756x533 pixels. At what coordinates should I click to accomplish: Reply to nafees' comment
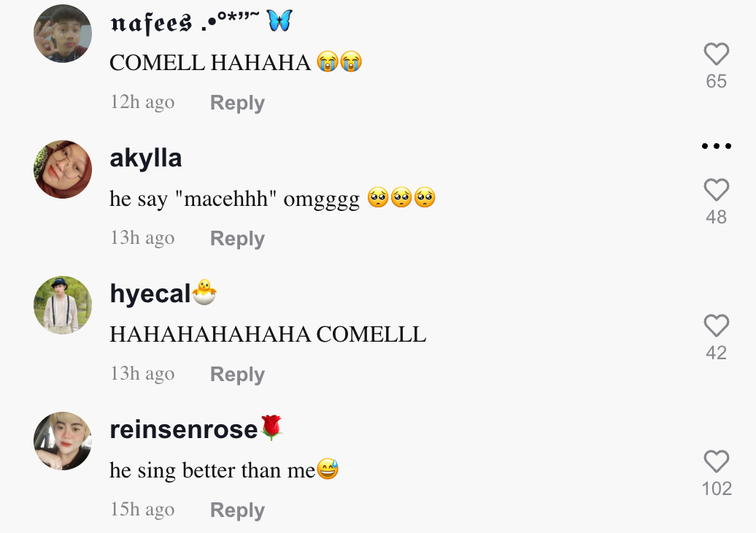[x=237, y=103]
